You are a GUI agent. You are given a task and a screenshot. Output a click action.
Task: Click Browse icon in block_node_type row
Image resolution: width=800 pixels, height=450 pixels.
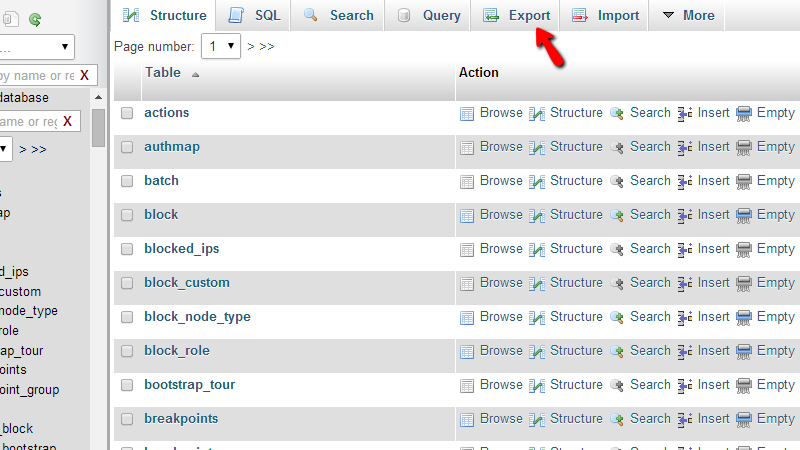[467, 317]
